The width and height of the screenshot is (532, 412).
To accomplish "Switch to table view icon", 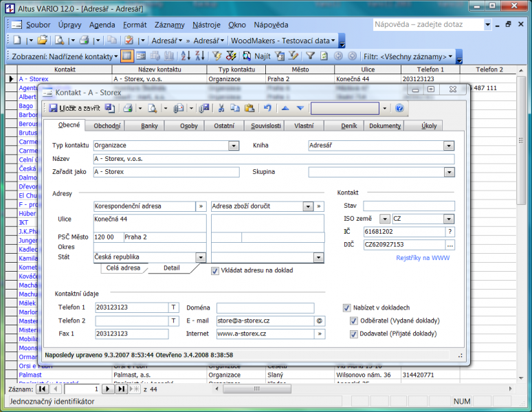I will 127,56.
